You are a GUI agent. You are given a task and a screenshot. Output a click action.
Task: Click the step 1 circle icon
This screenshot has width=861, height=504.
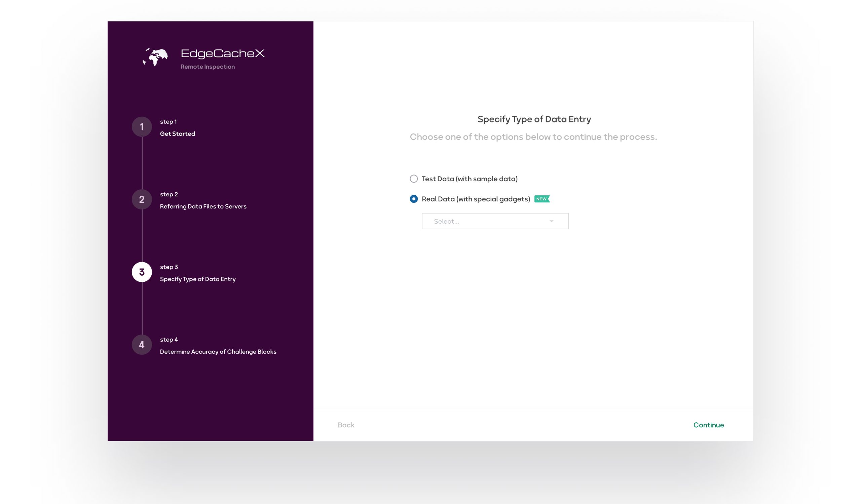click(142, 127)
